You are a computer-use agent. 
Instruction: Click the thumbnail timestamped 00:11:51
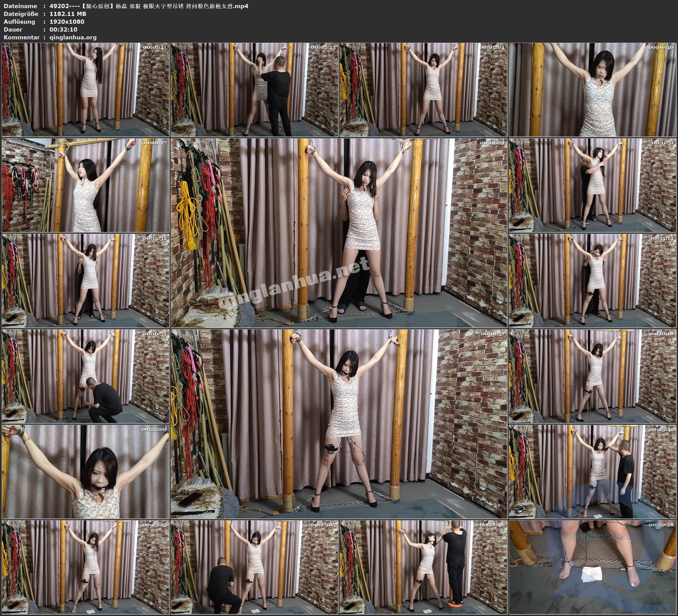click(x=592, y=185)
